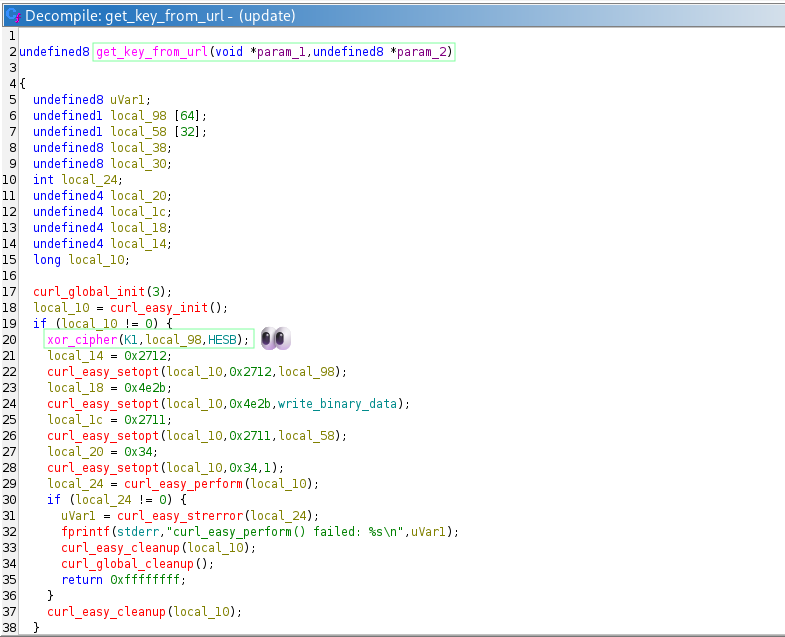Select uVar1 in its declaration on line 5

coord(128,100)
